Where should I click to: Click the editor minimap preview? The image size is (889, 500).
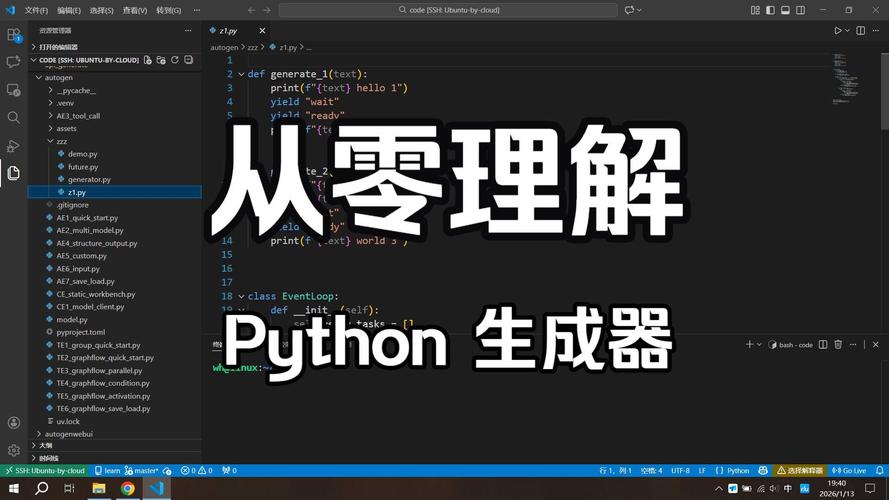coord(845,79)
